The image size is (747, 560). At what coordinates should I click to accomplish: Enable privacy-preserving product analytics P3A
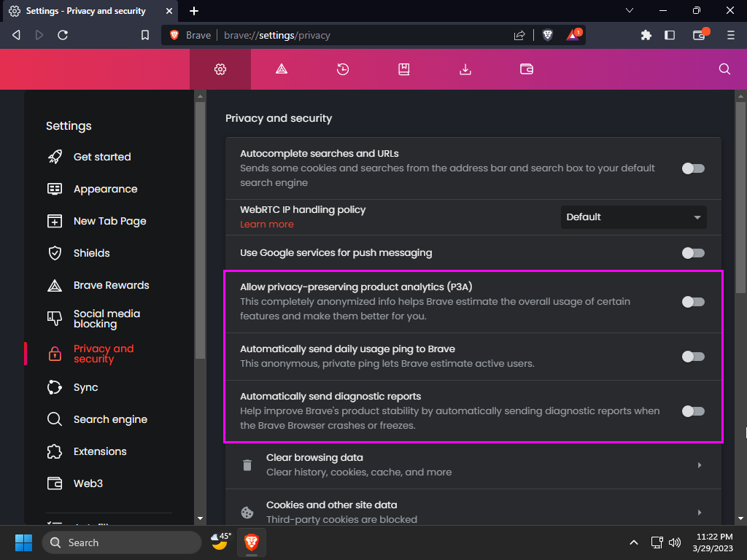693,302
